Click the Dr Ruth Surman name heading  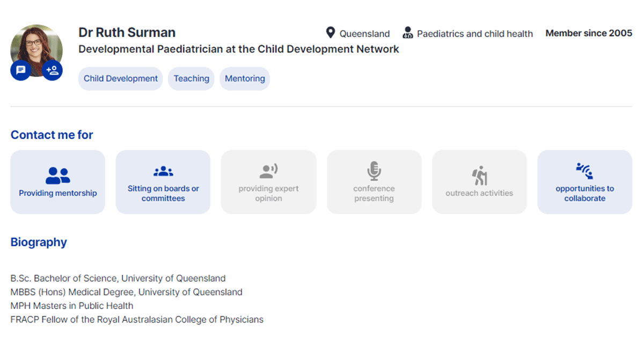coord(127,32)
